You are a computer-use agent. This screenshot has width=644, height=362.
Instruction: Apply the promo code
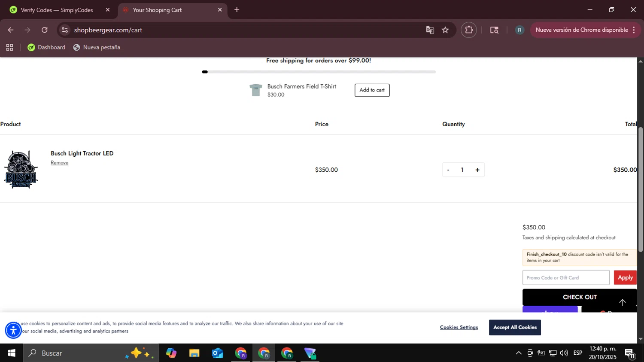625,278
